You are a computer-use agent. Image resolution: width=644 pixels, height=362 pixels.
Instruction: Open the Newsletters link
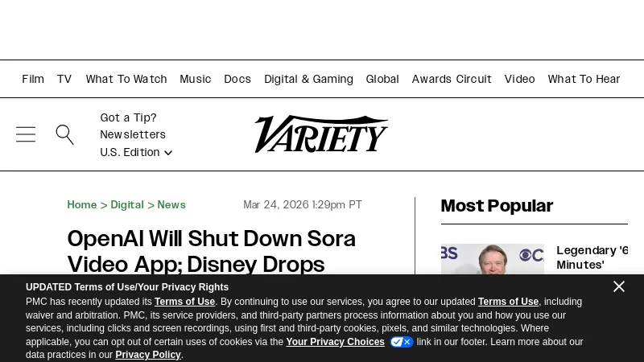click(133, 135)
